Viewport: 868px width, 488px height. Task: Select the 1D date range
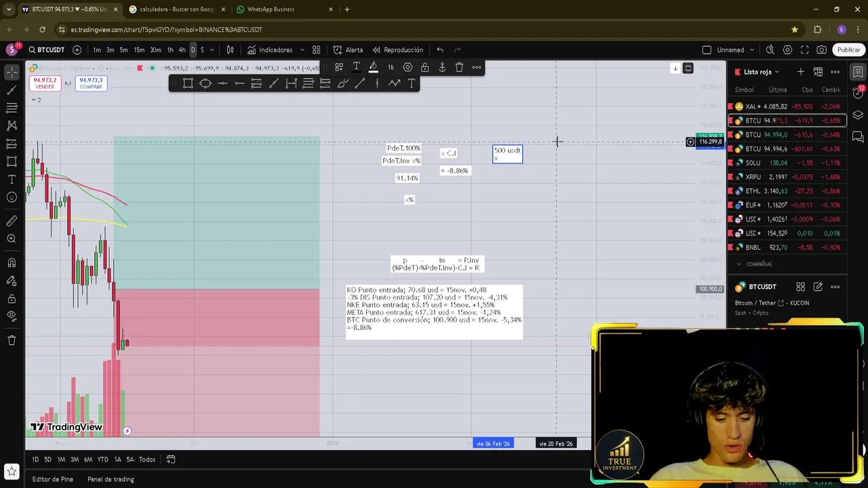(35, 460)
